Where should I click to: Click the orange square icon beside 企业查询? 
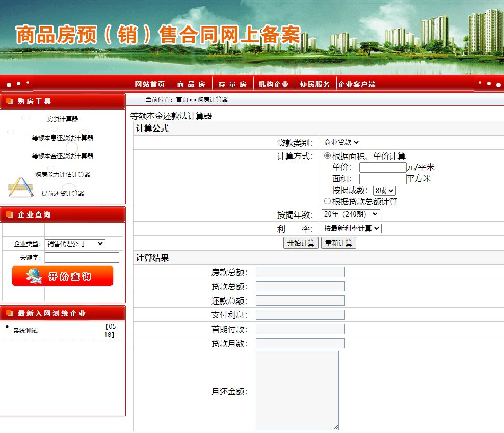pos(9,214)
